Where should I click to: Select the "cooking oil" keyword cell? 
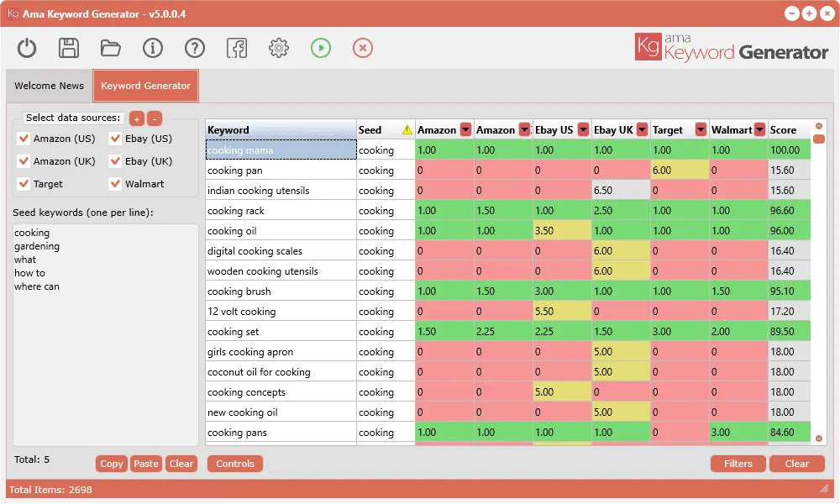pyautogui.click(x=281, y=231)
